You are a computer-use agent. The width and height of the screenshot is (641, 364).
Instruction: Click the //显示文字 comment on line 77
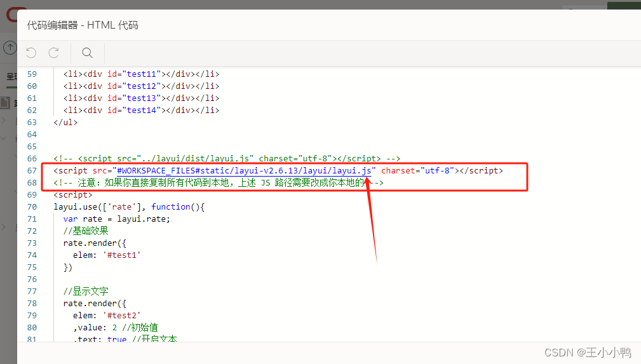click(x=86, y=291)
